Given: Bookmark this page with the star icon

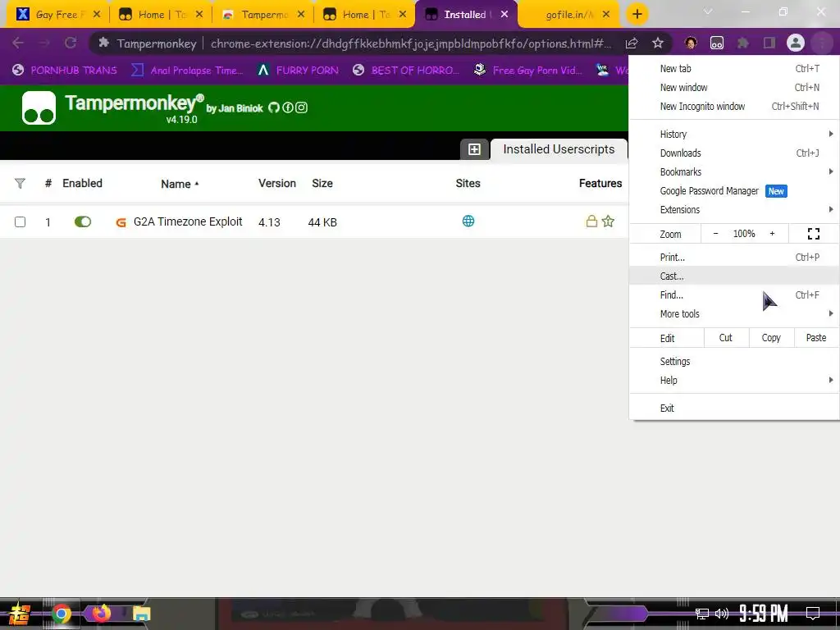Looking at the screenshot, I should click(x=658, y=43).
